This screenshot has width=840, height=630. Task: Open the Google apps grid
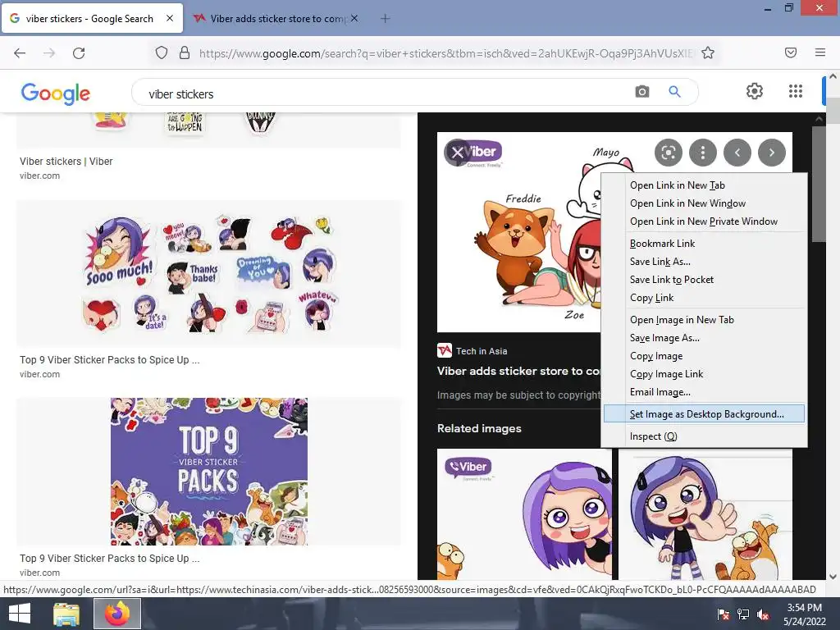(x=796, y=91)
